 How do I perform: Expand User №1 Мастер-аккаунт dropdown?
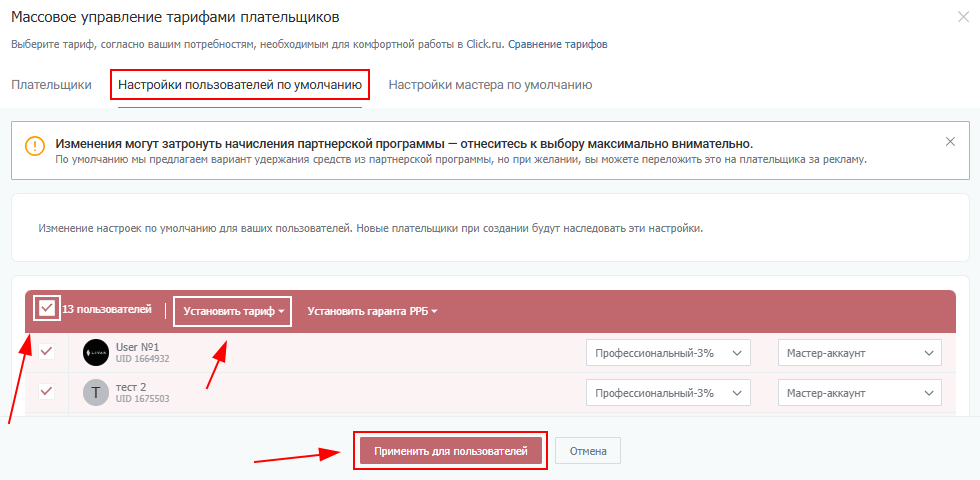click(859, 353)
